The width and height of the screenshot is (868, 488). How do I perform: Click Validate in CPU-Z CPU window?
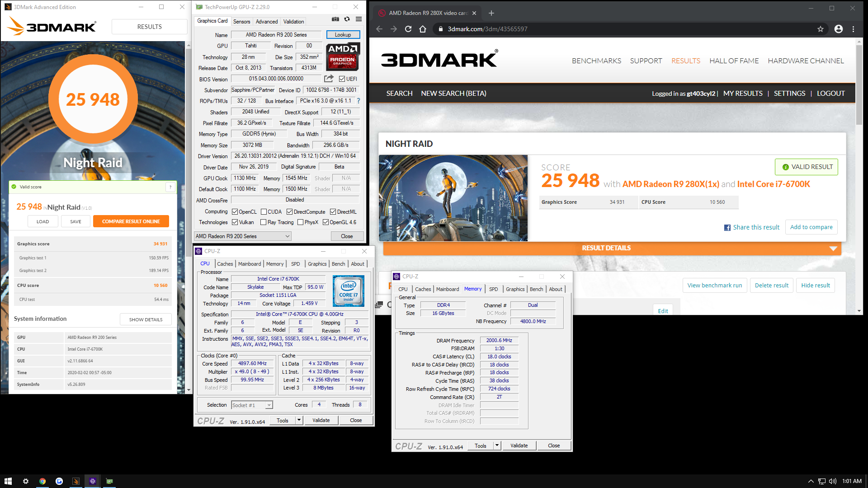[321, 420]
